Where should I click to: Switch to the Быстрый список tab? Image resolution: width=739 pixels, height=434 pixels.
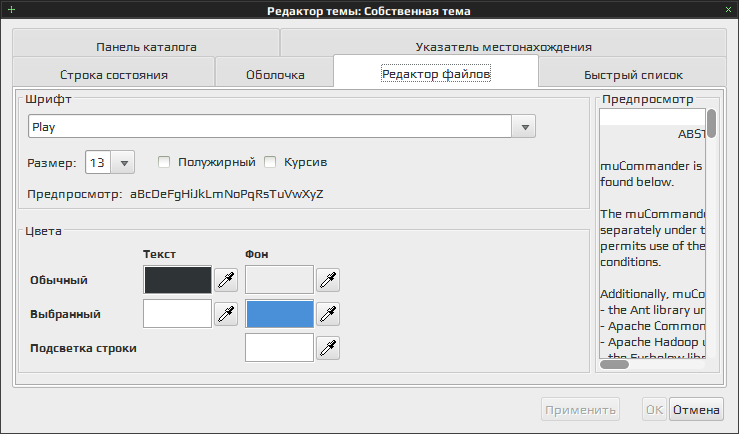633,74
